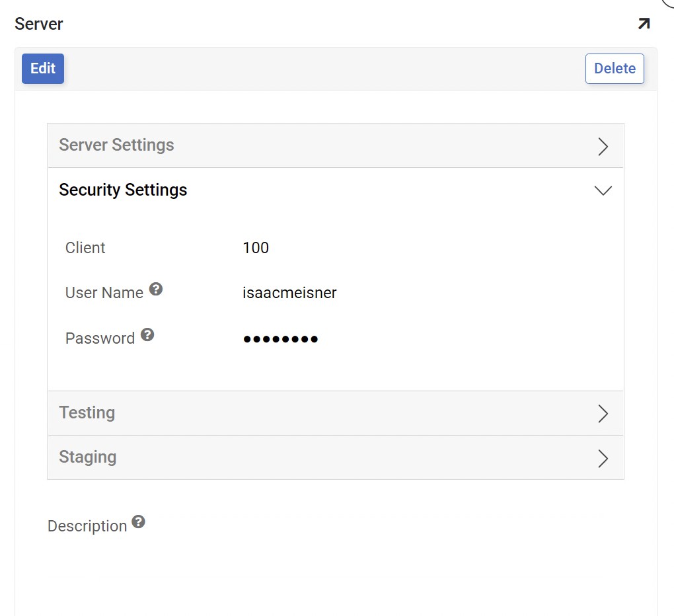The height and width of the screenshot is (616, 674).
Task: Expand the Testing section
Action: (x=602, y=414)
